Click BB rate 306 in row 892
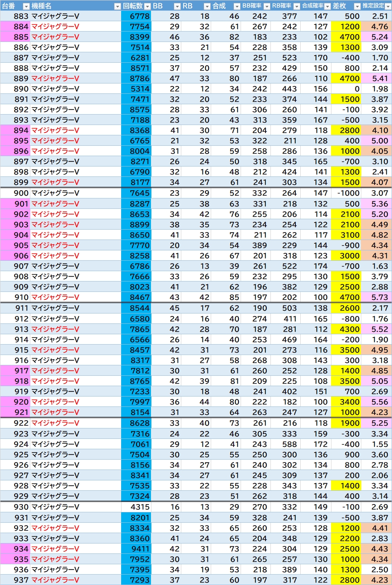Viewport: 392px width, 585px height. coord(256,110)
